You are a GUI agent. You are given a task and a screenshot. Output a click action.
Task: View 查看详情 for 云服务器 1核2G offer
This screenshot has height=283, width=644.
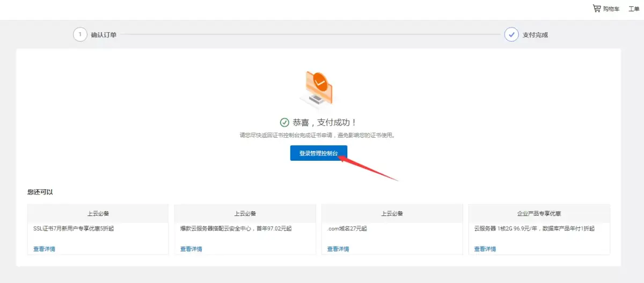pyautogui.click(x=485, y=249)
